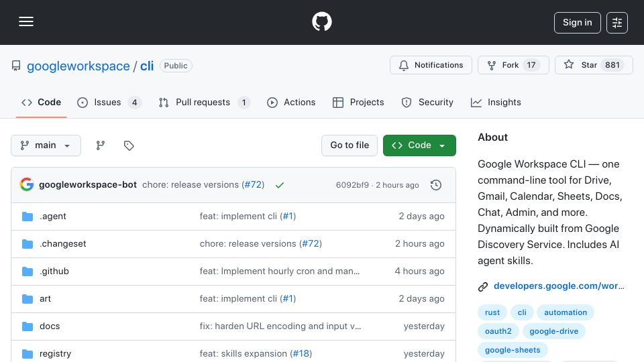
Task: Open 'feat: Implement hourly cron' commit message
Action: (280, 271)
